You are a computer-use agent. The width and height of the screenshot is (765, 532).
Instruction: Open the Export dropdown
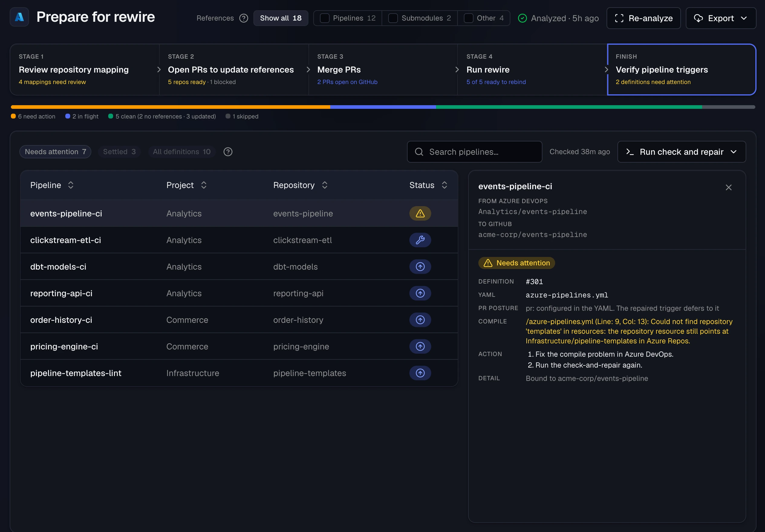point(721,18)
